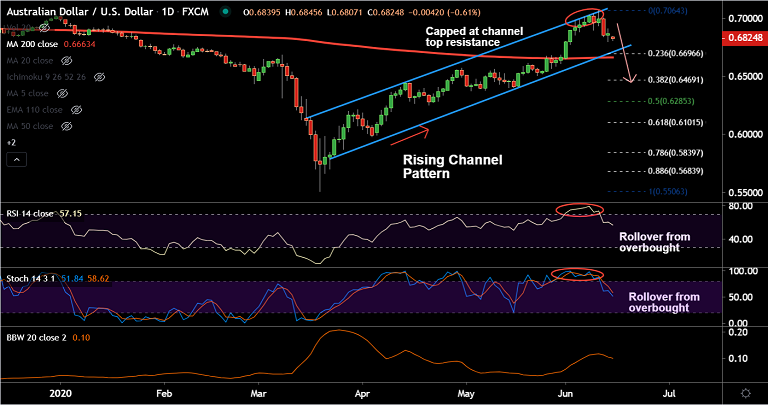This screenshot has width=768, height=405.
Task: Click the Apr label on the time axis
Action: (x=362, y=394)
